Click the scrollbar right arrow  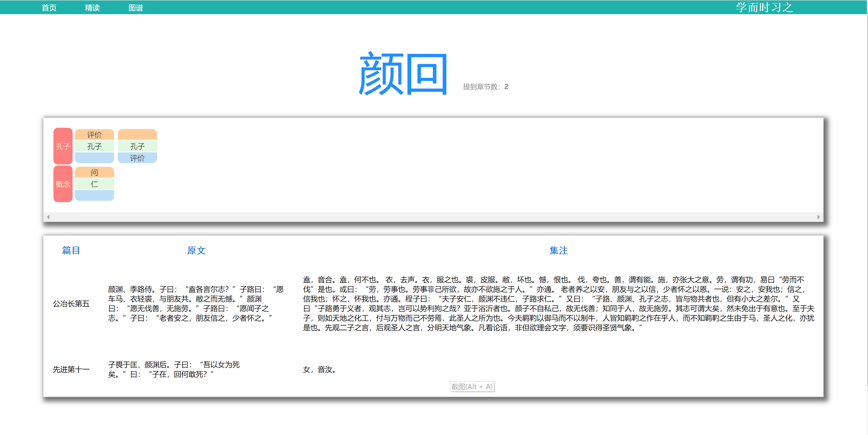pyautogui.click(x=818, y=217)
